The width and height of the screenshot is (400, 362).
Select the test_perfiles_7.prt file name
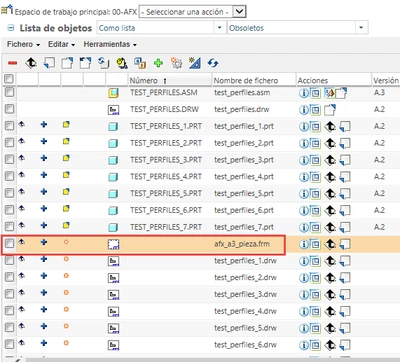click(244, 227)
